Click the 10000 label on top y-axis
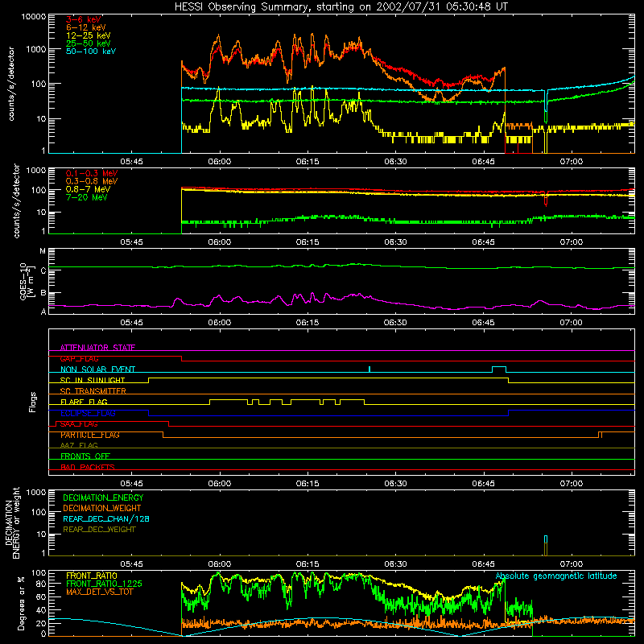 (x=34, y=17)
